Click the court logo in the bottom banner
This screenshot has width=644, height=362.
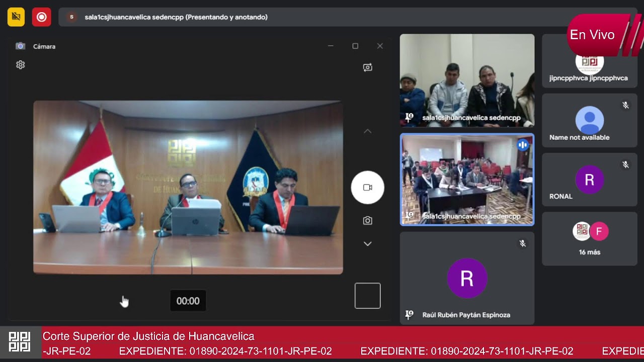[x=20, y=342]
